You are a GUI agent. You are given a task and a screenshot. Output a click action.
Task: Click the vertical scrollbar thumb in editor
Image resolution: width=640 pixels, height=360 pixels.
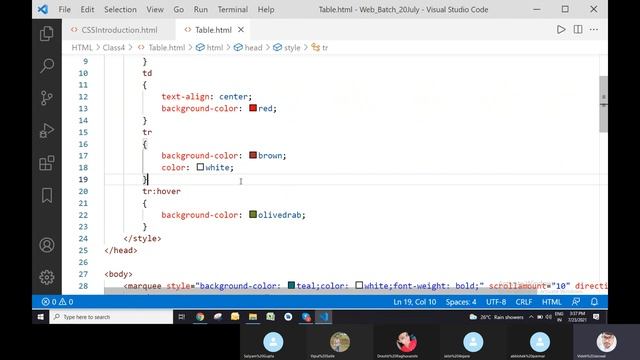[603, 104]
